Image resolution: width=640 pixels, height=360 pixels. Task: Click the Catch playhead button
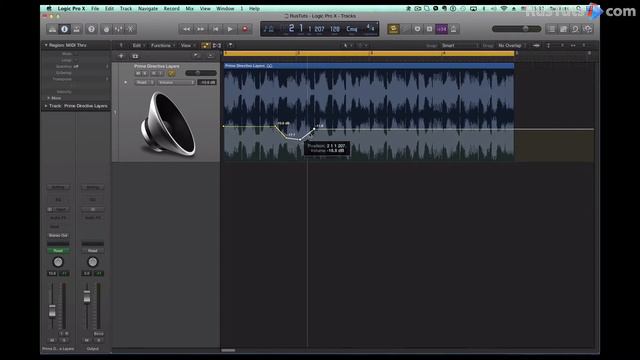click(230, 45)
